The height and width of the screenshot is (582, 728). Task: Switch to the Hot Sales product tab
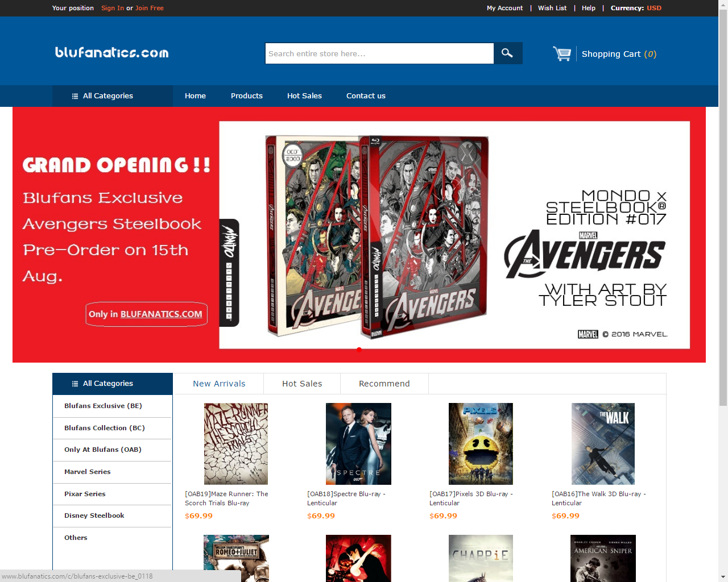coord(302,384)
